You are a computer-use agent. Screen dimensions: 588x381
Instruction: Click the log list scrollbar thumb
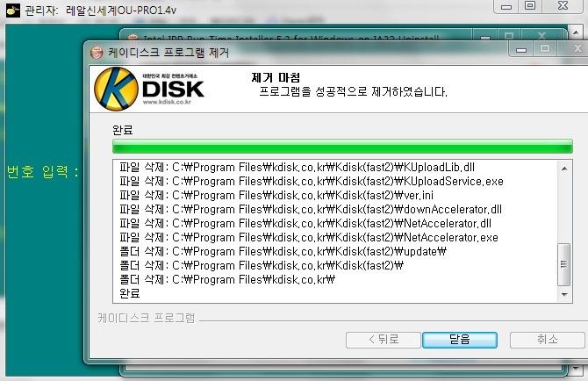(564, 264)
